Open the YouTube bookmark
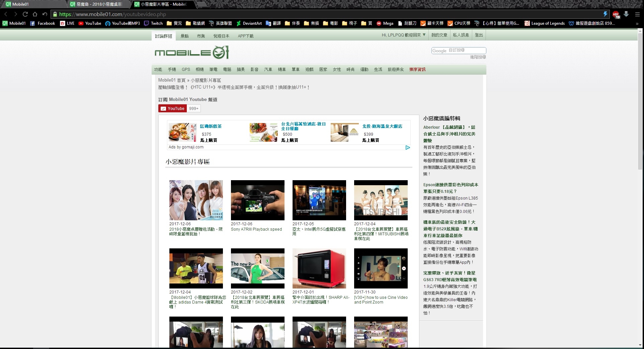Viewport: 644px width, 349px height. point(90,23)
